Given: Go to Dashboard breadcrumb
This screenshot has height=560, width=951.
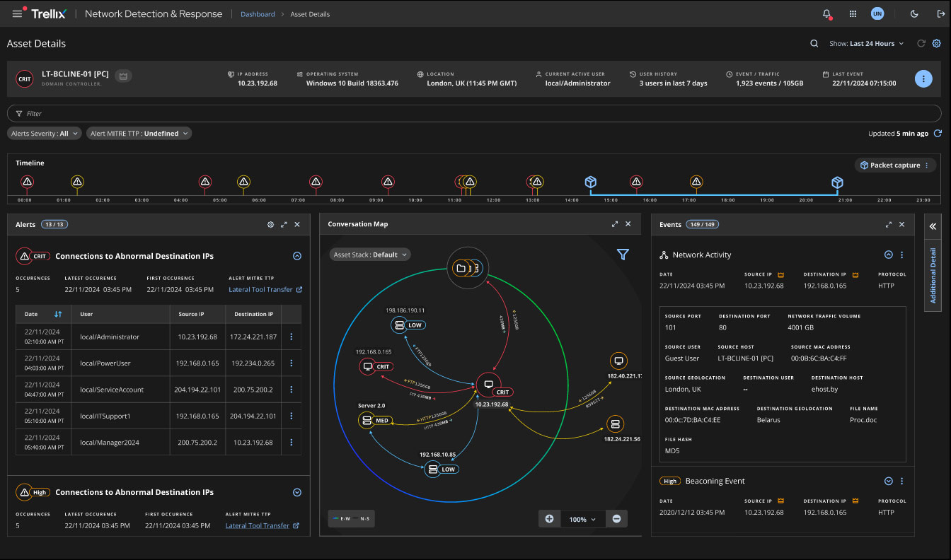Looking at the screenshot, I should point(258,14).
